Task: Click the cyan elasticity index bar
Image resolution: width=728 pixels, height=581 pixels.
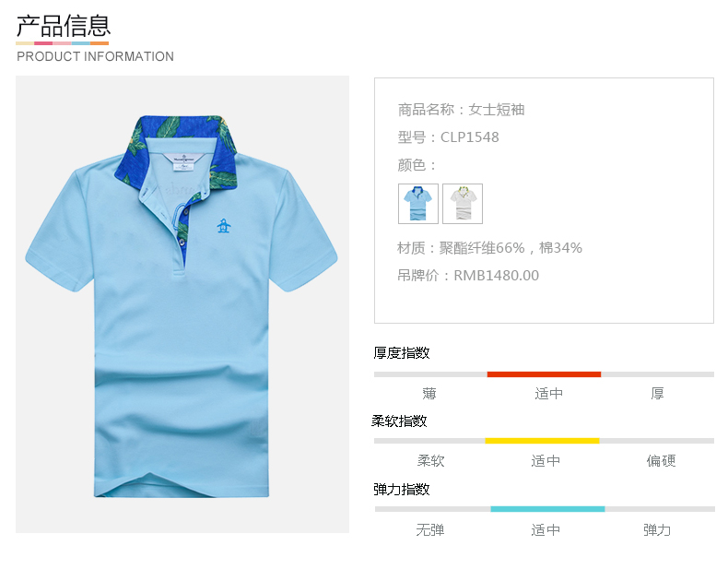Action: tap(547, 509)
